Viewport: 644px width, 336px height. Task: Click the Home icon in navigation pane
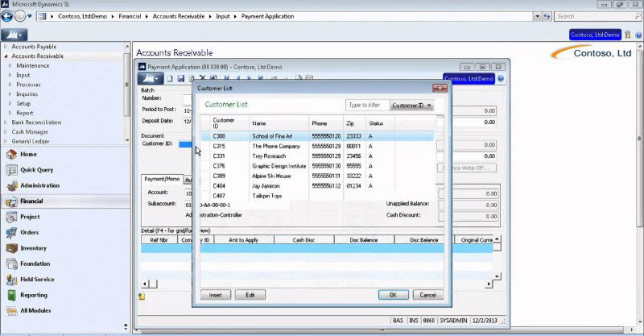click(12, 154)
